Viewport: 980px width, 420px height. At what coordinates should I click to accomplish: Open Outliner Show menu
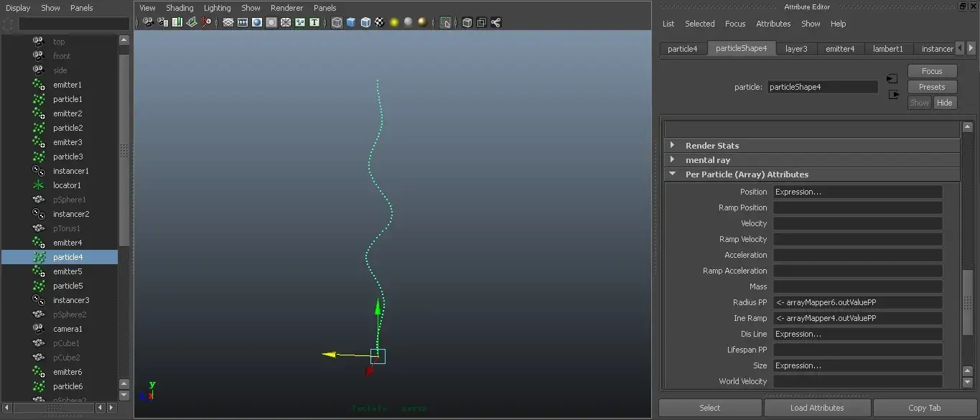click(x=50, y=8)
